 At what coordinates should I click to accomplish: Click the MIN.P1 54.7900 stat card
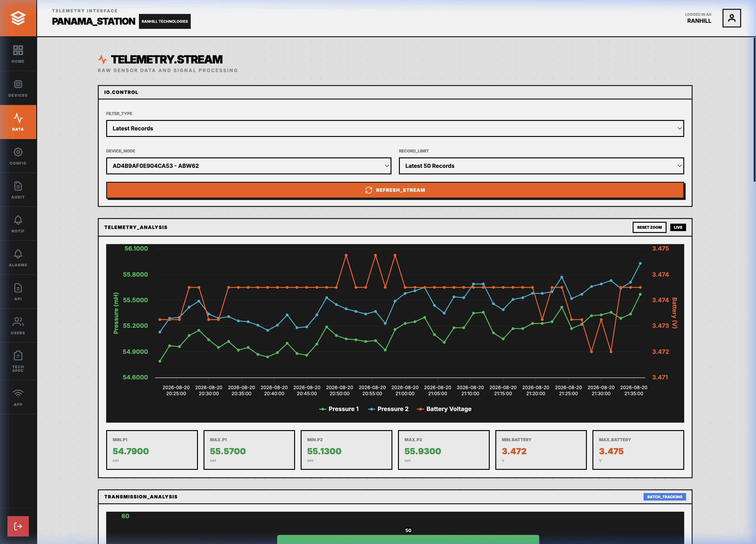(152, 450)
